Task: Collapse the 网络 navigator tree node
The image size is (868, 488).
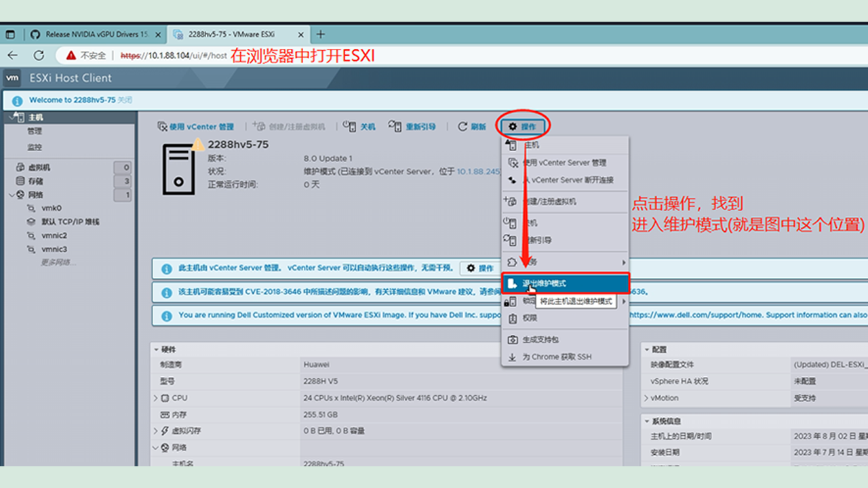Action: [11, 195]
